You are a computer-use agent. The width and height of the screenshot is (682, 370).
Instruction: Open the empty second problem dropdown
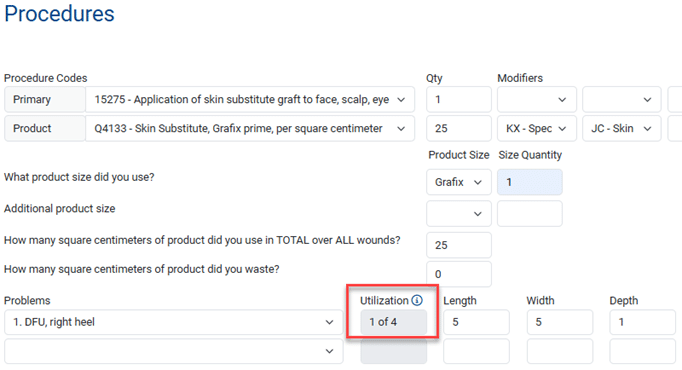[x=174, y=351]
